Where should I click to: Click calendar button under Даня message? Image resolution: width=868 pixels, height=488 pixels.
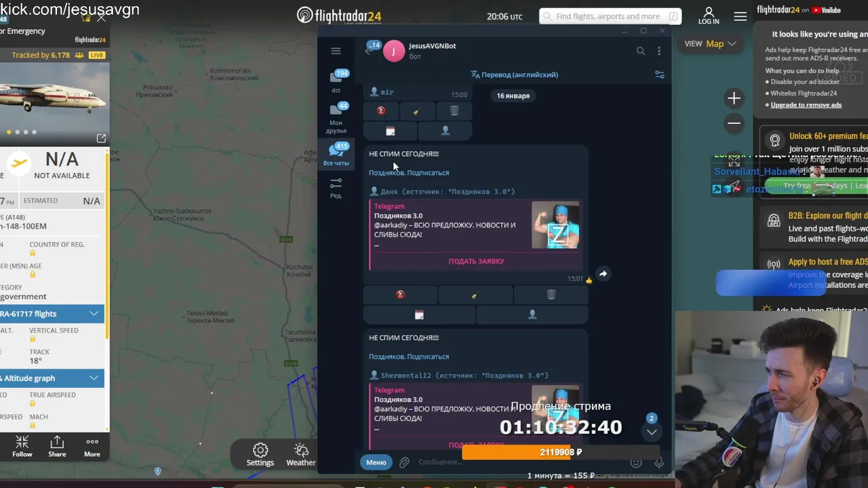pyautogui.click(x=419, y=314)
